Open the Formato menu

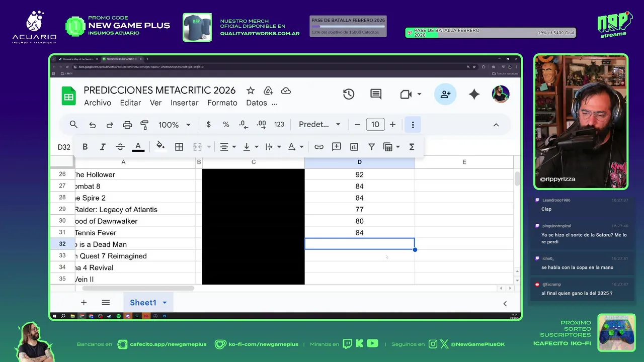(x=222, y=103)
